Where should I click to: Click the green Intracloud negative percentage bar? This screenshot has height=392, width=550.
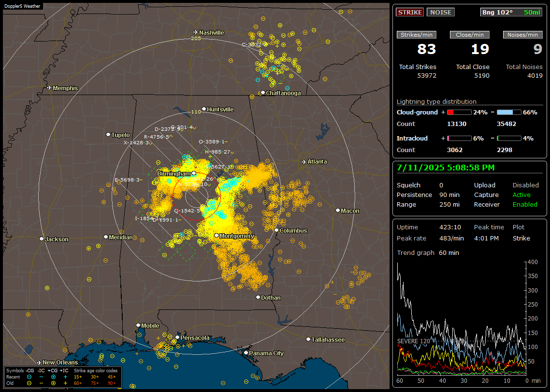509,139
